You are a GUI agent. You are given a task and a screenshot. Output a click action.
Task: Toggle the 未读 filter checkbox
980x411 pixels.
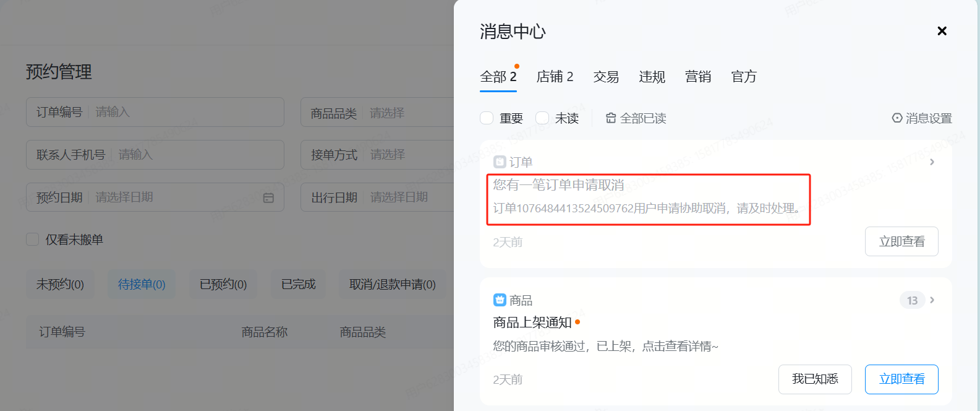coord(542,118)
